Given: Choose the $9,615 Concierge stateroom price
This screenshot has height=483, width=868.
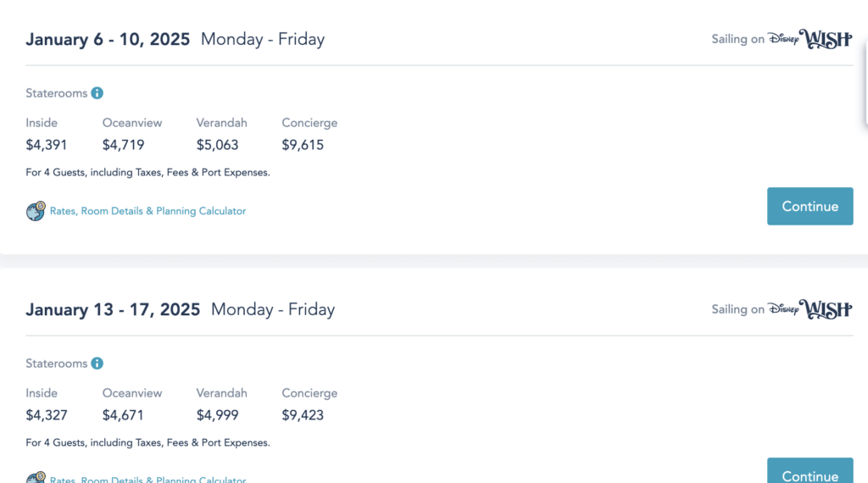Looking at the screenshot, I should pyautogui.click(x=303, y=145).
